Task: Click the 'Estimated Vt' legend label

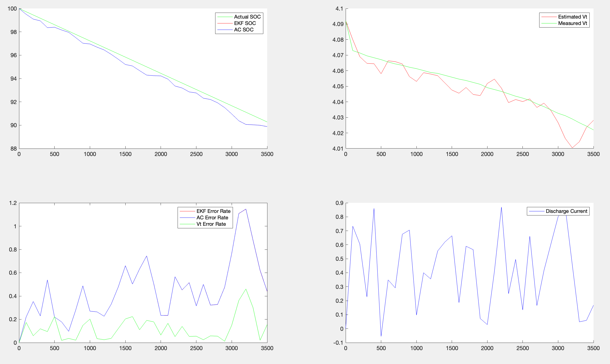Action: [572, 17]
